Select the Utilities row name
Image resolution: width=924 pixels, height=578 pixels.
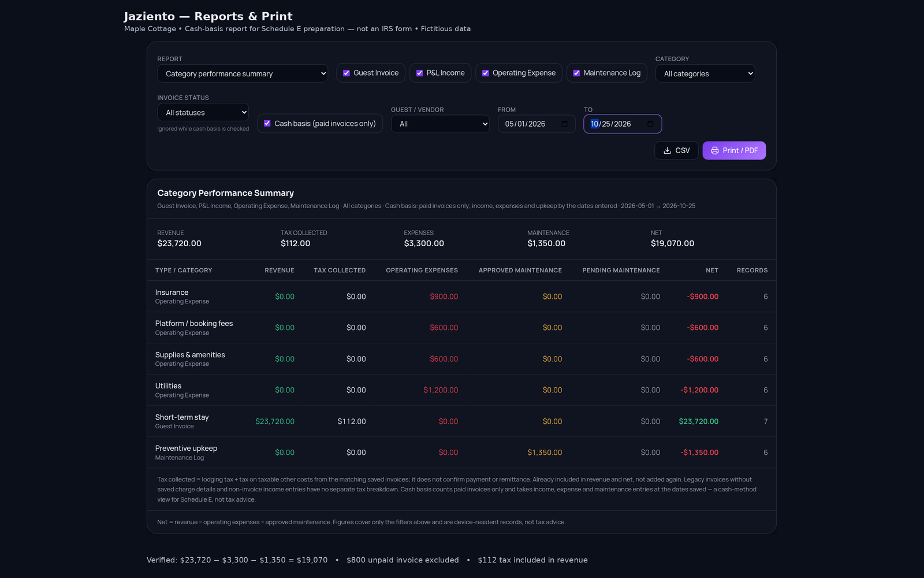click(168, 386)
